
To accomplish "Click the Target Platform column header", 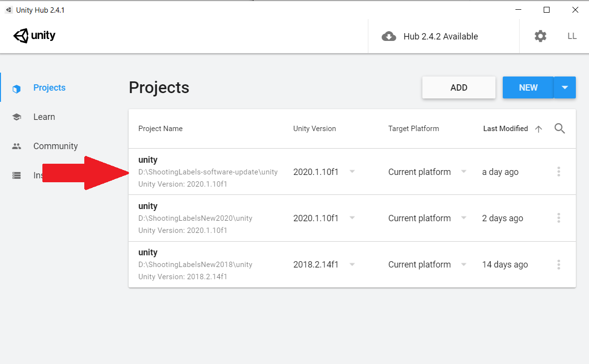I will [413, 129].
